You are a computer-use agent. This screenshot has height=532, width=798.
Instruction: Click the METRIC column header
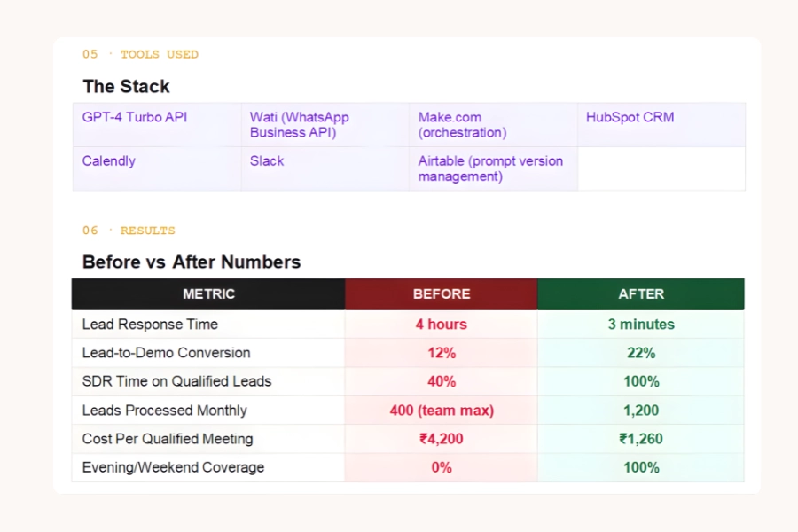pyautogui.click(x=208, y=293)
